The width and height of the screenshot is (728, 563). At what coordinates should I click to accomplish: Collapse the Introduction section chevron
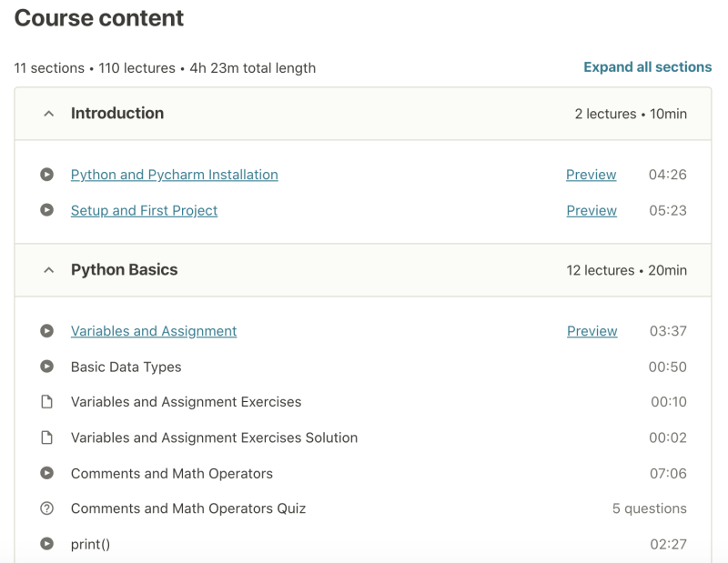(49, 114)
